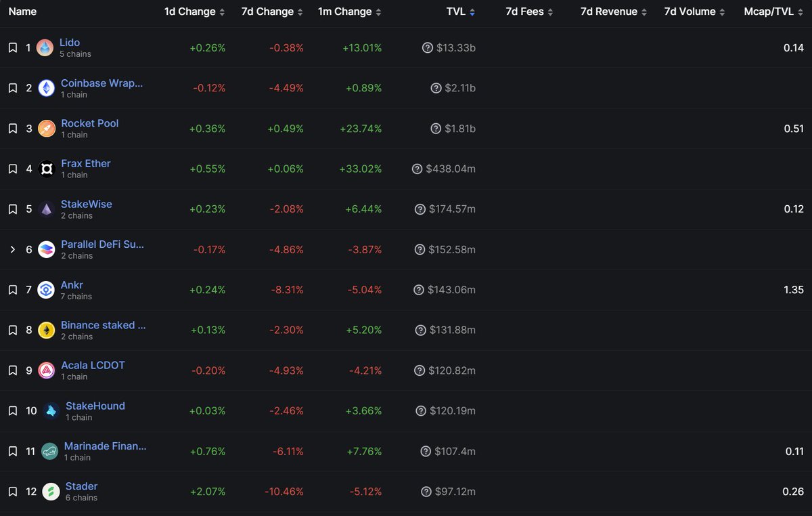This screenshot has width=812, height=516.
Task: Sort table by 1m Change
Action: coord(349,12)
